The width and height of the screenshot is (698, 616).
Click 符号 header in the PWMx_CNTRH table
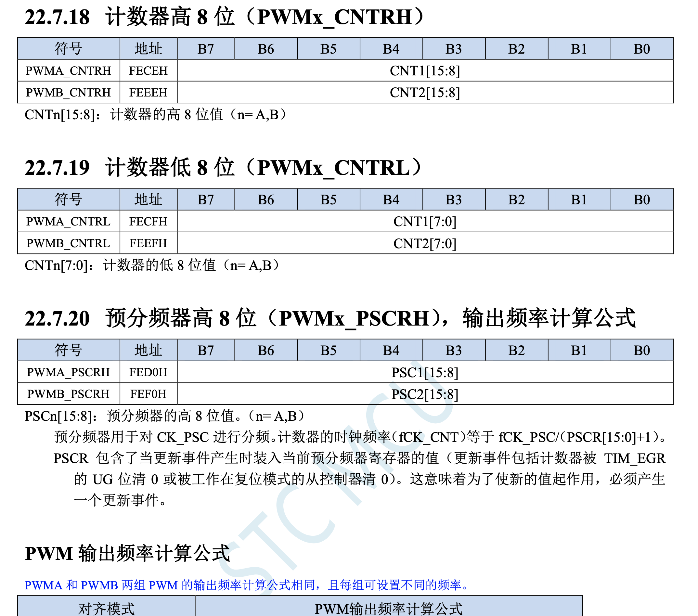pos(69,48)
